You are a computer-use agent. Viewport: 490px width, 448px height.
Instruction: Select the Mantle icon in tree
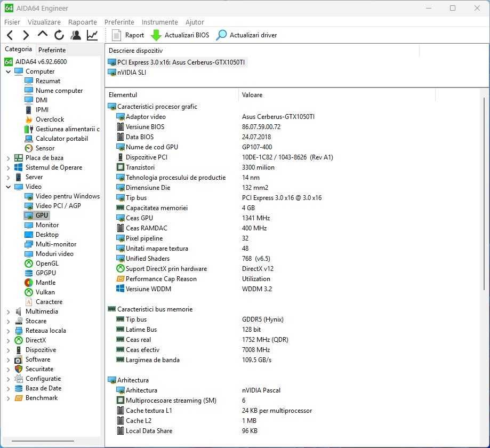[x=29, y=283]
